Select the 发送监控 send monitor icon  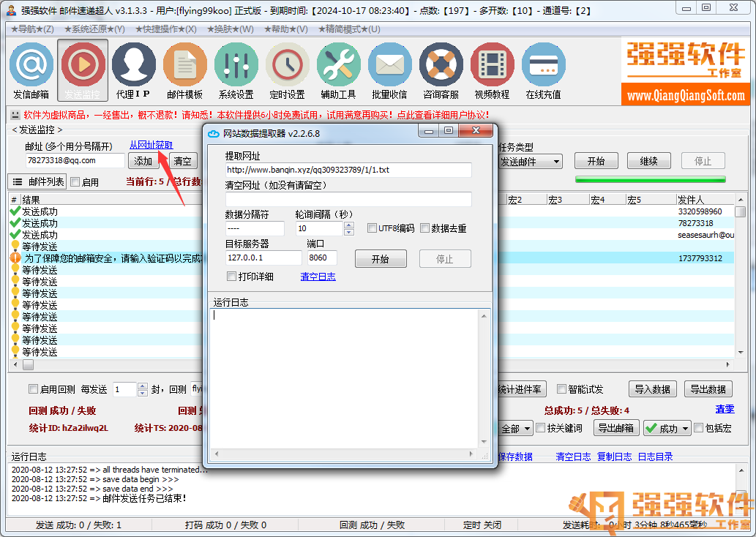83,70
